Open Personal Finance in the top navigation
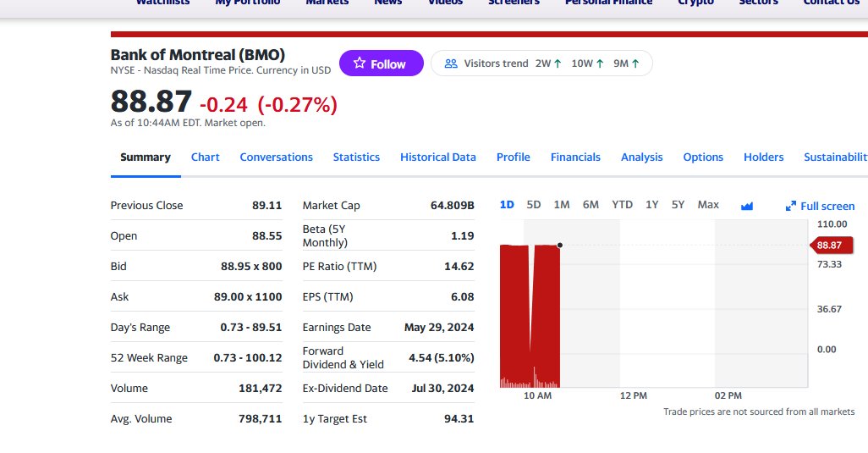The width and height of the screenshot is (868, 453). pos(608,3)
